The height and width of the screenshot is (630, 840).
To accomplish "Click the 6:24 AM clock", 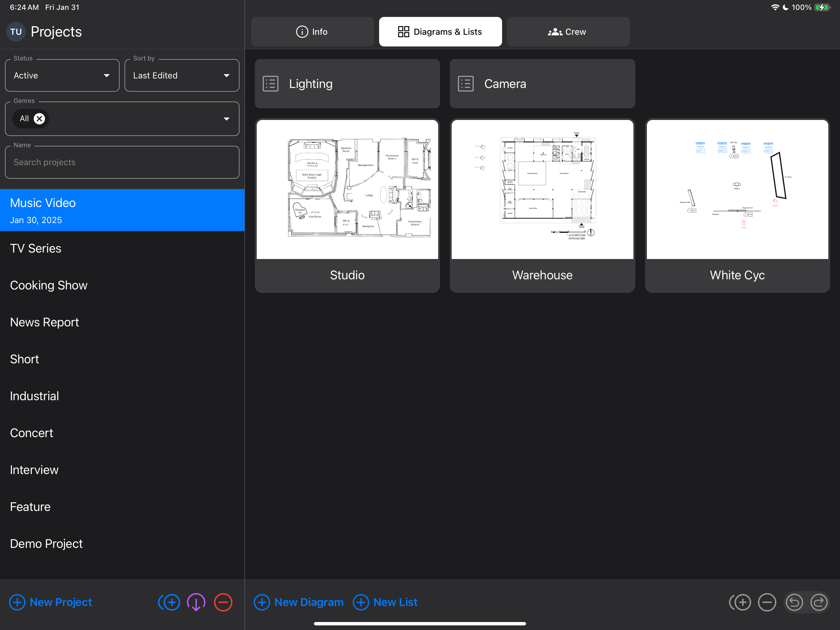I will 24,7.
